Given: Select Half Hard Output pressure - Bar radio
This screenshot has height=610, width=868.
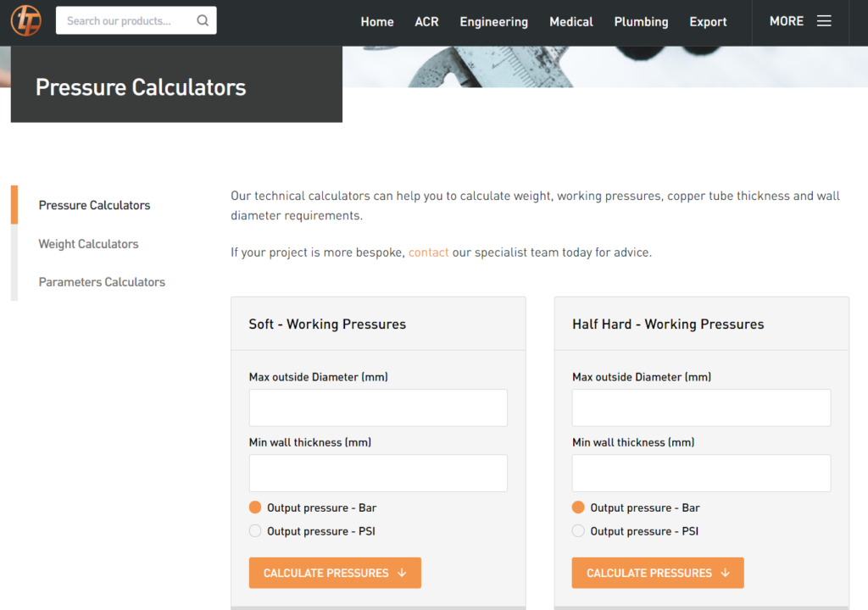Looking at the screenshot, I should (578, 507).
